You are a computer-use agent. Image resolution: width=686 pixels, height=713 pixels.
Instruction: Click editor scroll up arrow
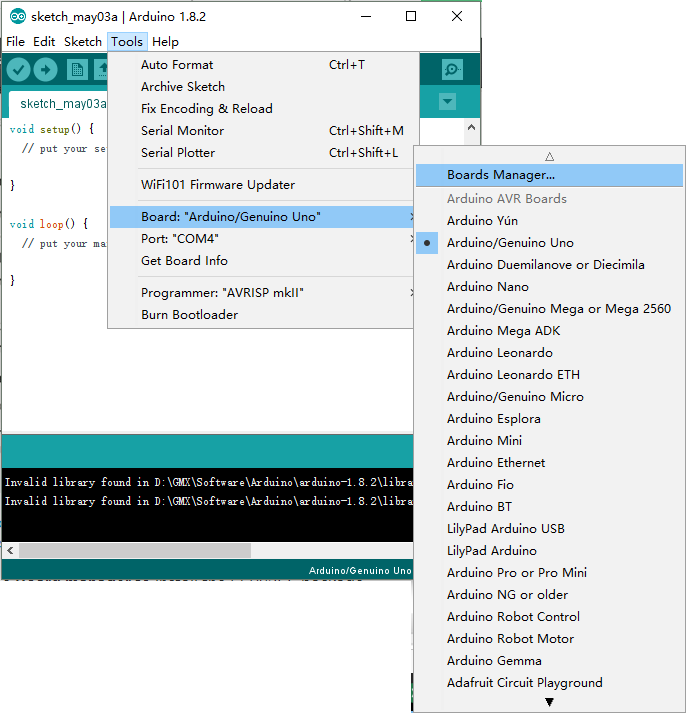(471, 127)
